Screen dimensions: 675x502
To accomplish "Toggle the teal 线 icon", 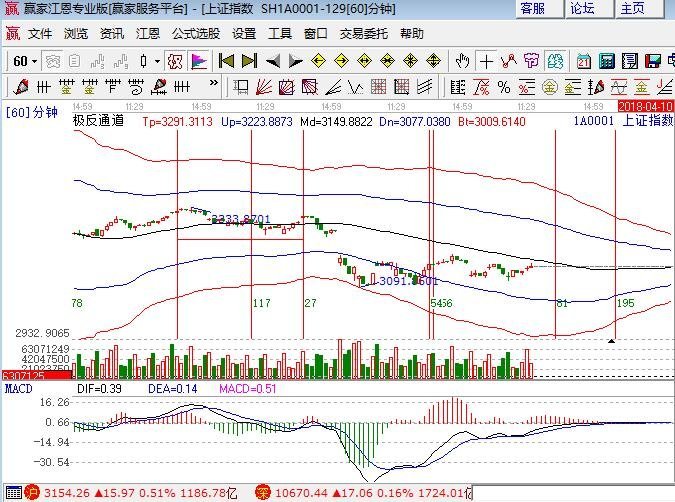I will pos(555,62).
